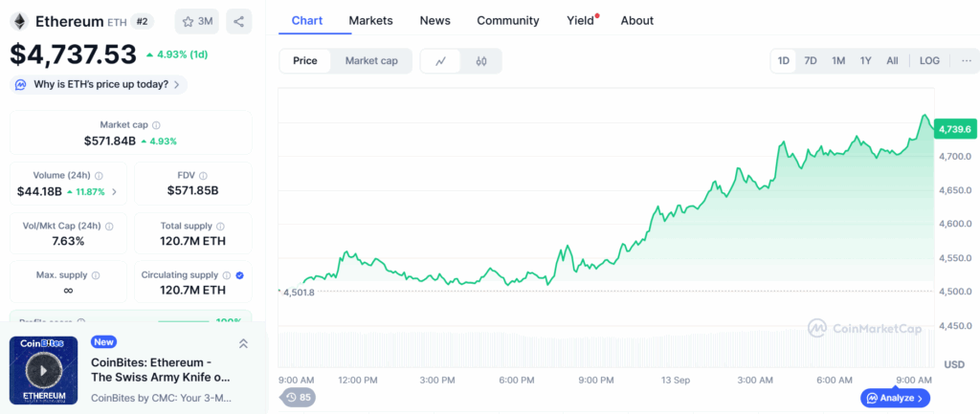Switch to the Chart tab

(x=307, y=21)
